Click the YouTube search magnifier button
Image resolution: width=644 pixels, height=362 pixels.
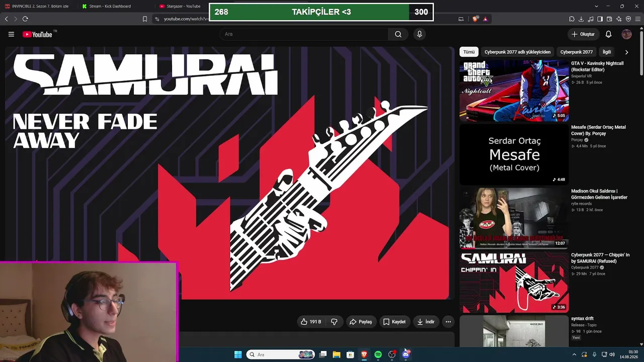398,34
